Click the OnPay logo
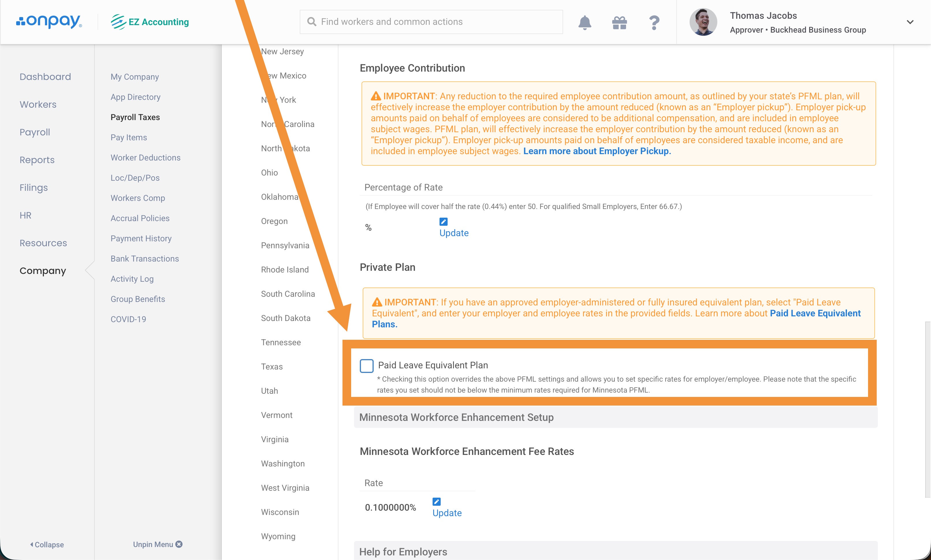The width and height of the screenshot is (931, 560). coord(49,22)
